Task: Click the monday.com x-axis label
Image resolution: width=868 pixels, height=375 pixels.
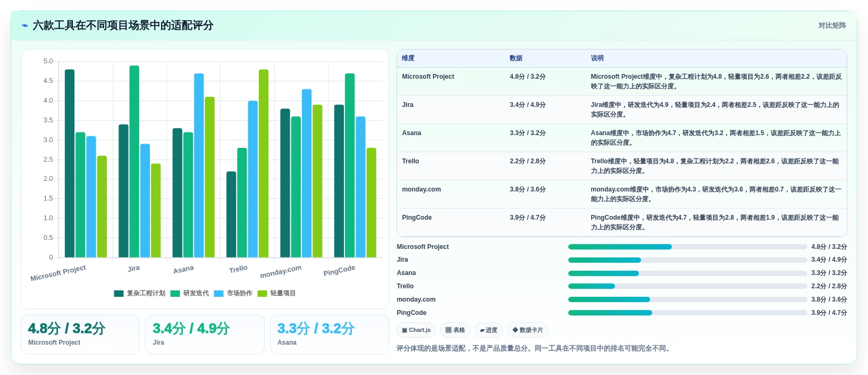Action: tap(281, 272)
